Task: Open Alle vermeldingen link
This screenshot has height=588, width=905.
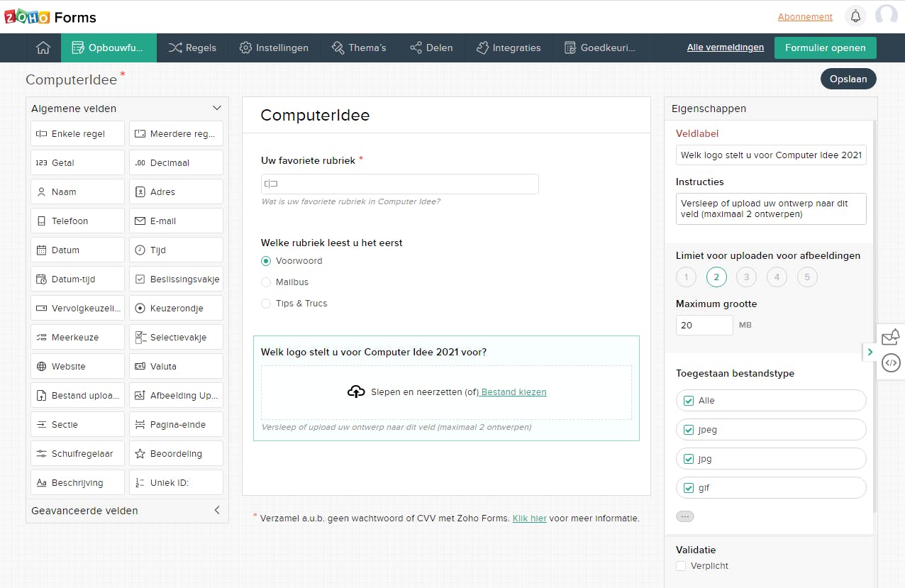Action: (726, 48)
